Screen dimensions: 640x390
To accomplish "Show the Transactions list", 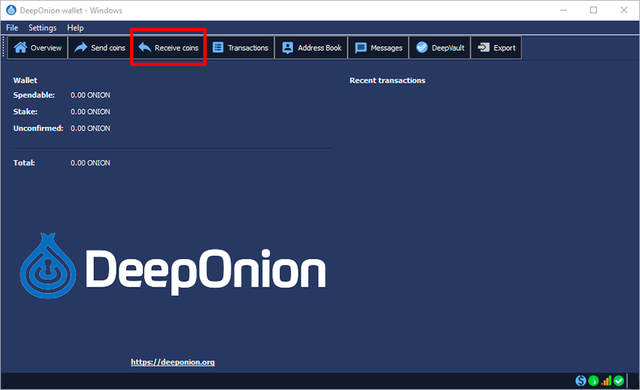I will pos(240,48).
